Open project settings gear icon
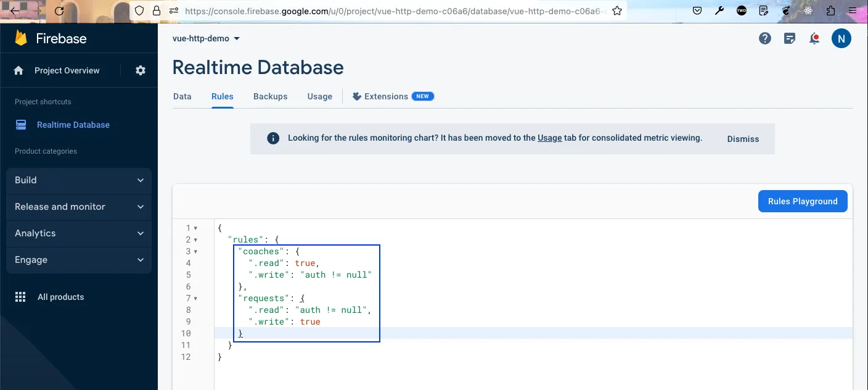Screen dimensions: 868x390 [141, 70]
